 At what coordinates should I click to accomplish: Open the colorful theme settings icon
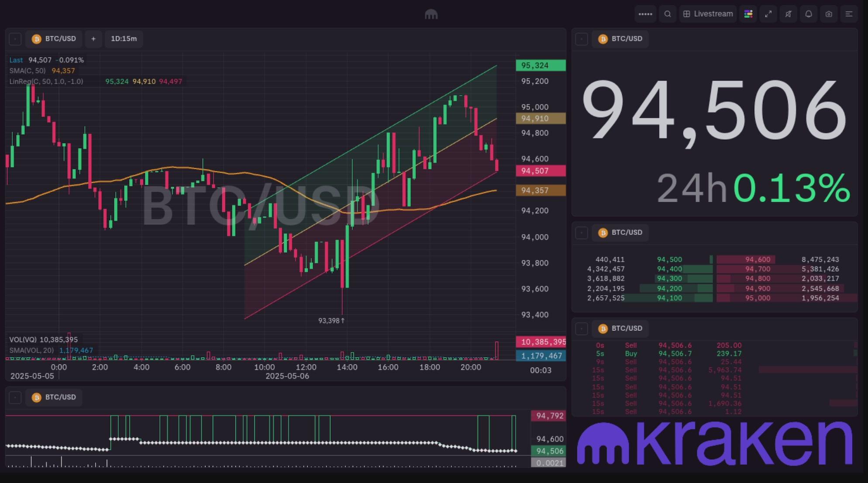pos(748,14)
